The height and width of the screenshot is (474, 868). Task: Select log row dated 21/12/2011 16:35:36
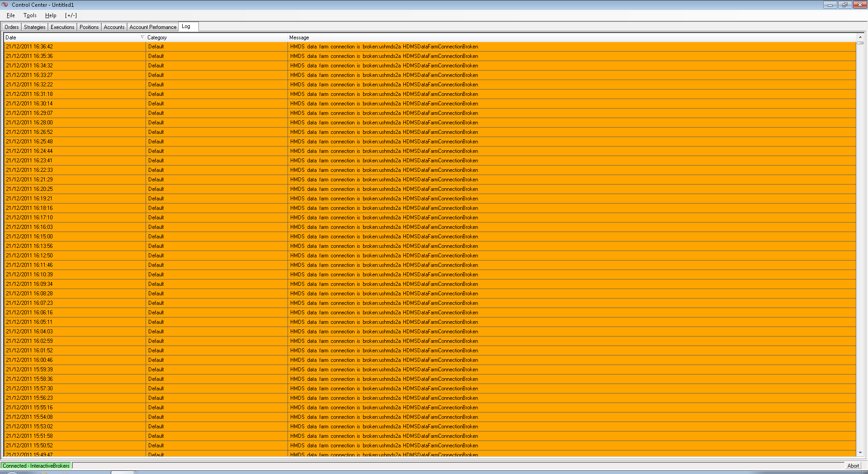(430, 56)
